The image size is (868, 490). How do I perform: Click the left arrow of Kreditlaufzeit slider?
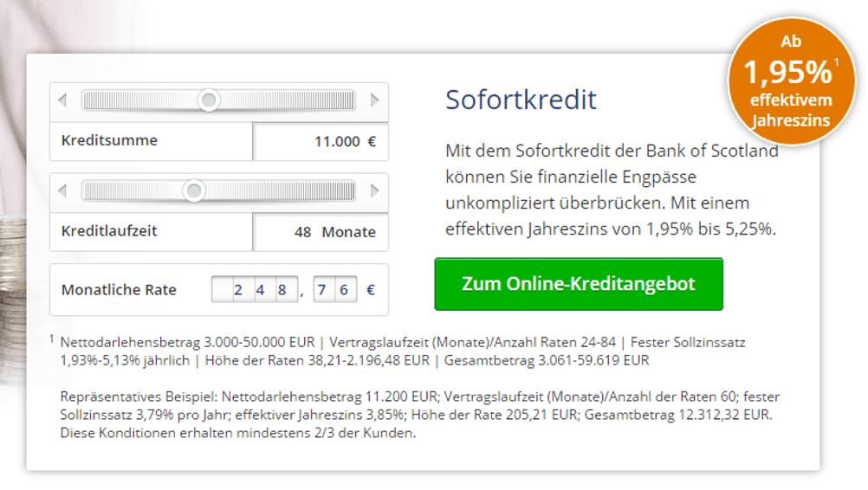pyautogui.click(x=62, y=190)
